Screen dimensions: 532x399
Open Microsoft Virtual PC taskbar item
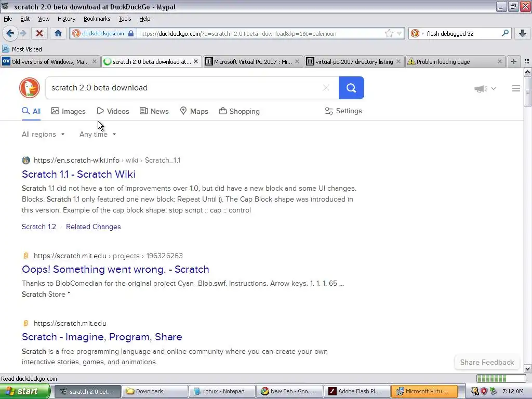pos(424,391)
